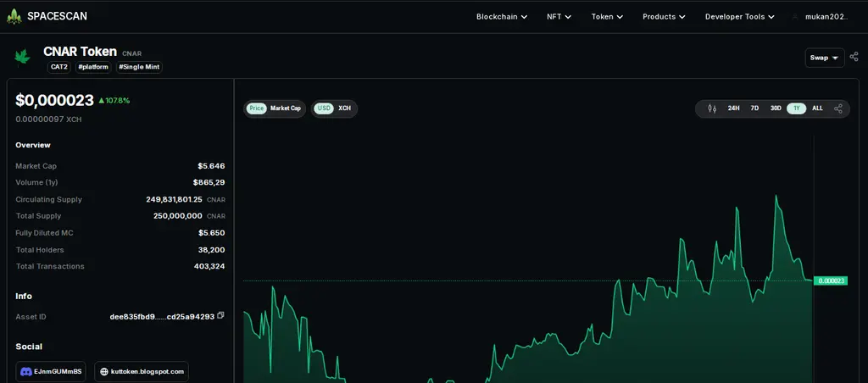
Task: Select the 24H chart range
Action: pyautogui.click(x=733, y=108)
